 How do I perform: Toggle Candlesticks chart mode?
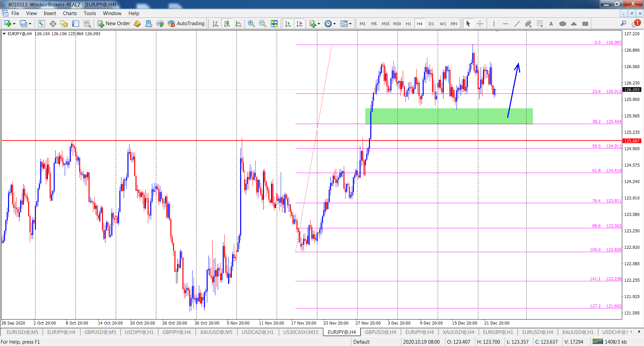point(227,23)
